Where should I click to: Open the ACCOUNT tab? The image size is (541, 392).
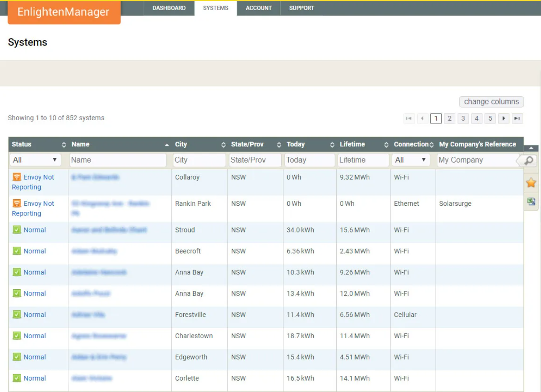258,7
